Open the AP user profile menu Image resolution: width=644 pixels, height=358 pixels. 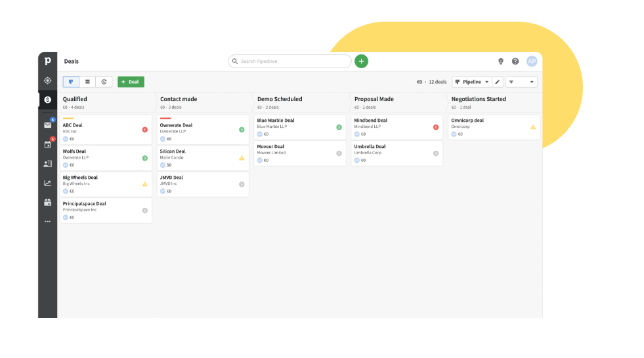pyautogui.click(x=532, y=61)
